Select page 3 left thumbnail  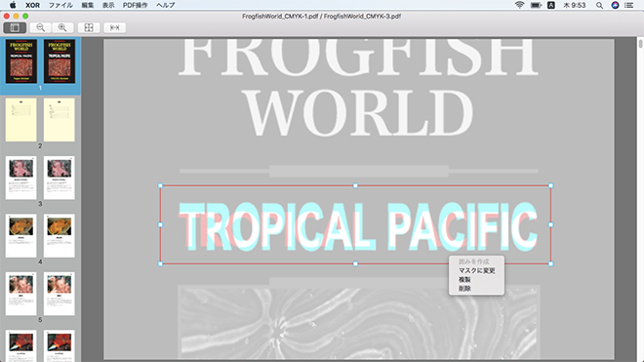[x=20, y=178]
